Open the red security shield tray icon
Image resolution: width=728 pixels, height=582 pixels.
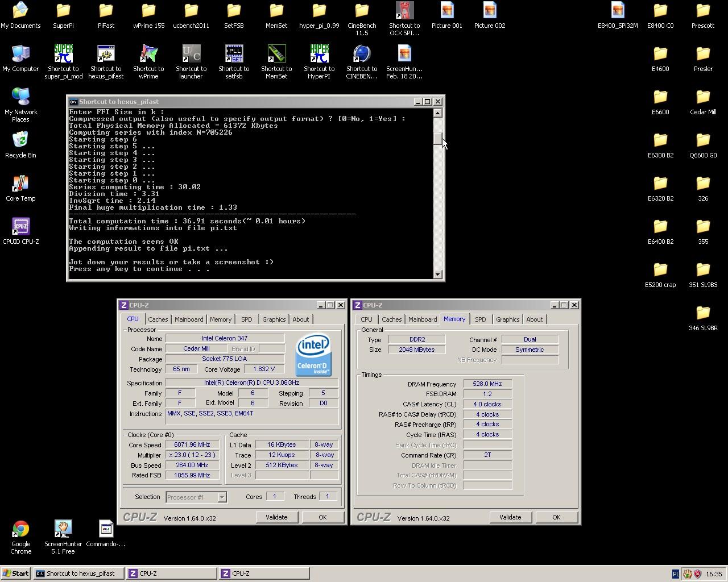[697, 574]
